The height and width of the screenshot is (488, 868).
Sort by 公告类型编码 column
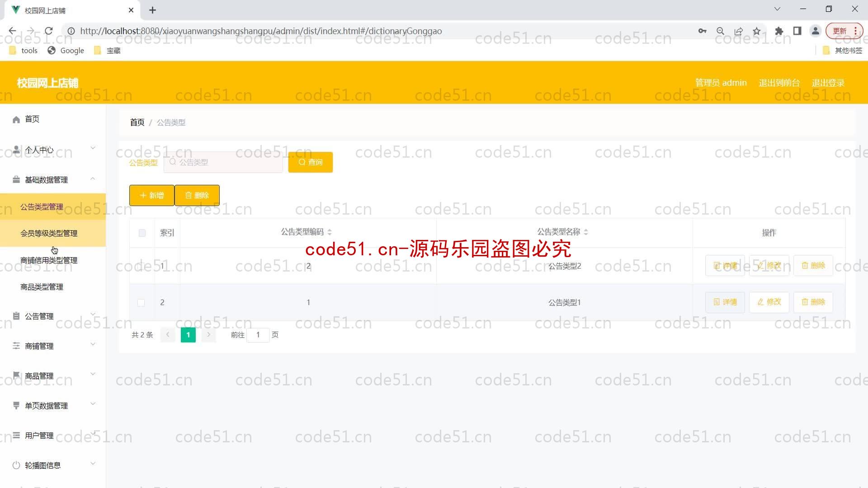pyautogui.click(x=330, y=232)
